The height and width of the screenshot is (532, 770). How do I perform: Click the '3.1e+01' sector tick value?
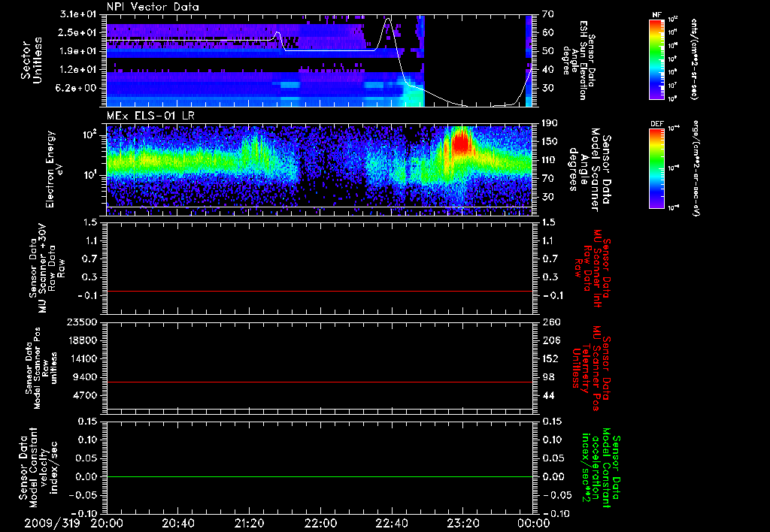(78, 14)
